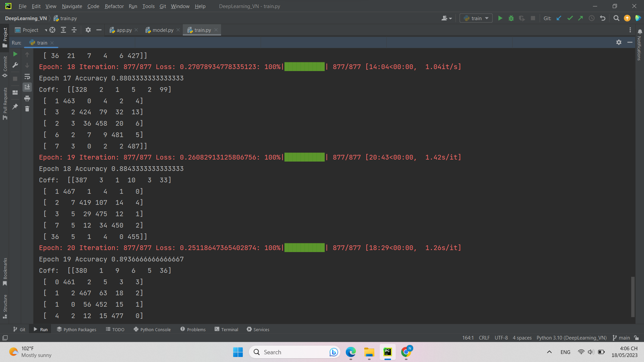Open the Terminal tool window
Image resolution: width=644 pixels, height=362 pixels.
(229, 329)
